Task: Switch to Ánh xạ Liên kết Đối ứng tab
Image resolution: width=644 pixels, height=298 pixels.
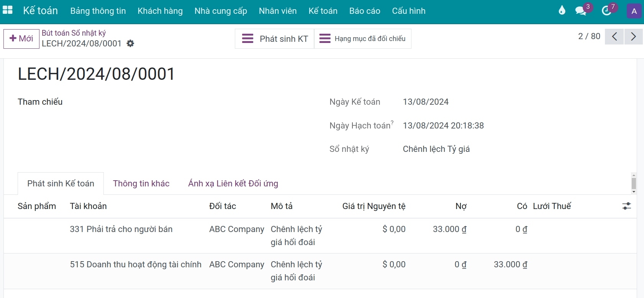Action: click(x=233, y=183)
